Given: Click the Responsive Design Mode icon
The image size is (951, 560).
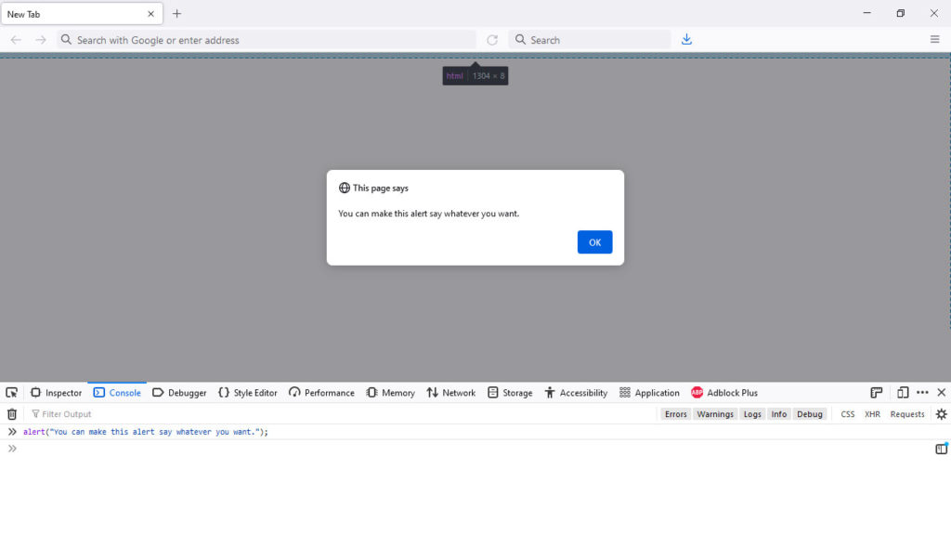Looking at the screenshot, I should point(902,393).
